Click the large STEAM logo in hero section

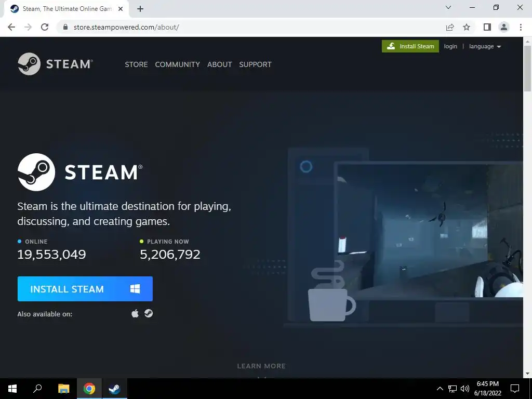coord(80,172)
